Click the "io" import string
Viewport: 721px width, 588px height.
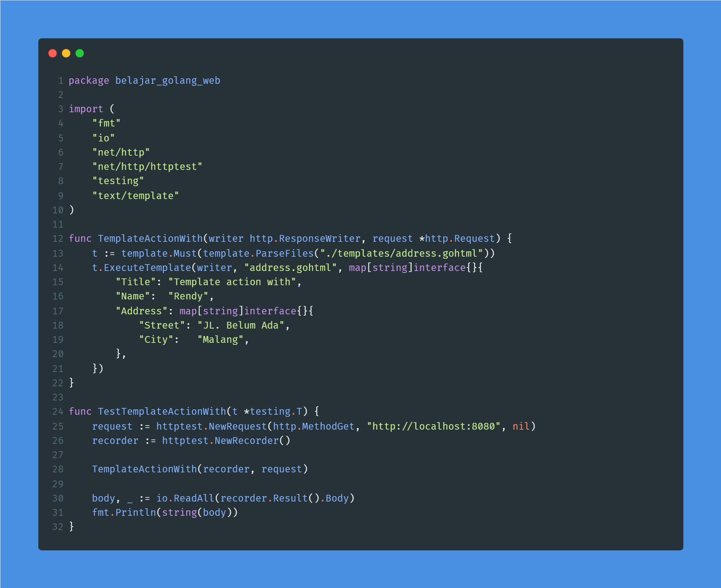click(103, 138)
